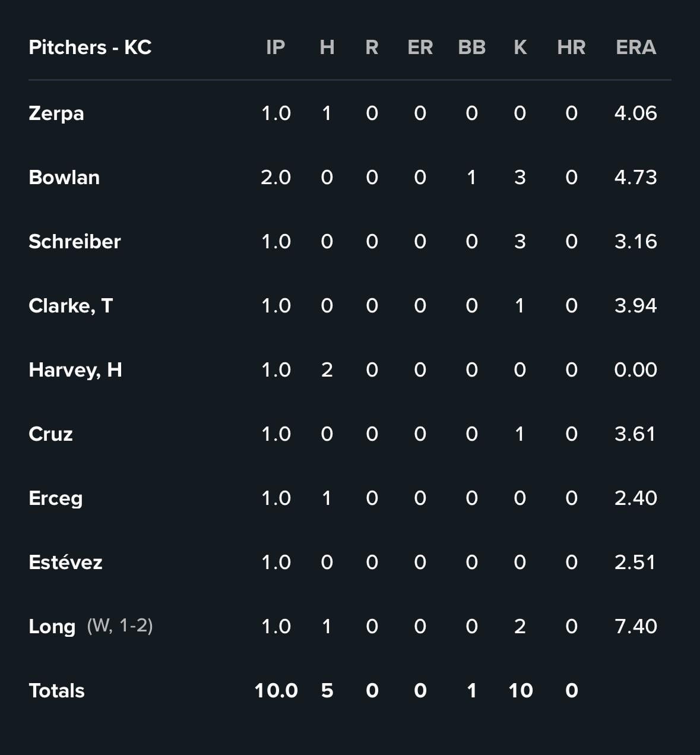Viewport: 700px width, 755px height.
Task: Click on Estévez in the table
Action: (65, 563)
